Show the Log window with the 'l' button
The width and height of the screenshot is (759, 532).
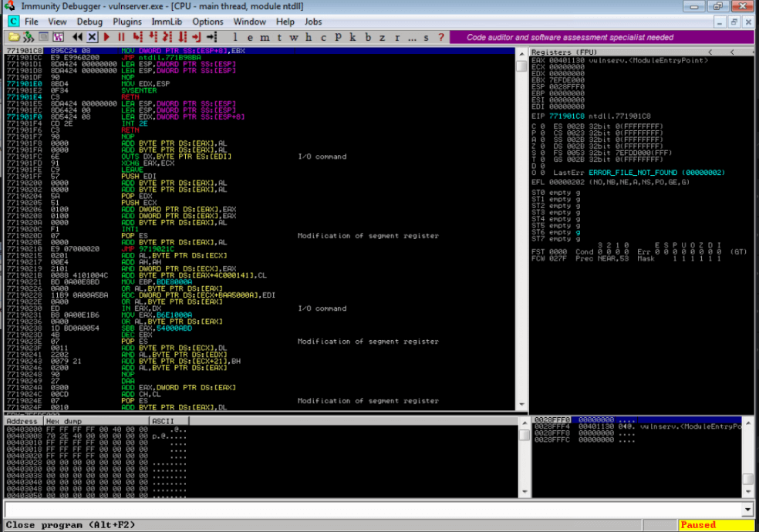coord(235,37)
